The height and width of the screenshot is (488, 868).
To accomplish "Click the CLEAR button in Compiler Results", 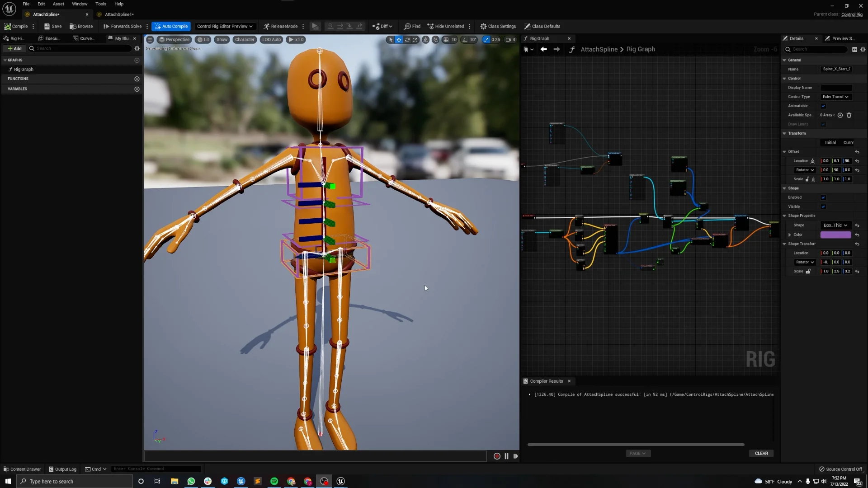I will (x=761, y=453).
